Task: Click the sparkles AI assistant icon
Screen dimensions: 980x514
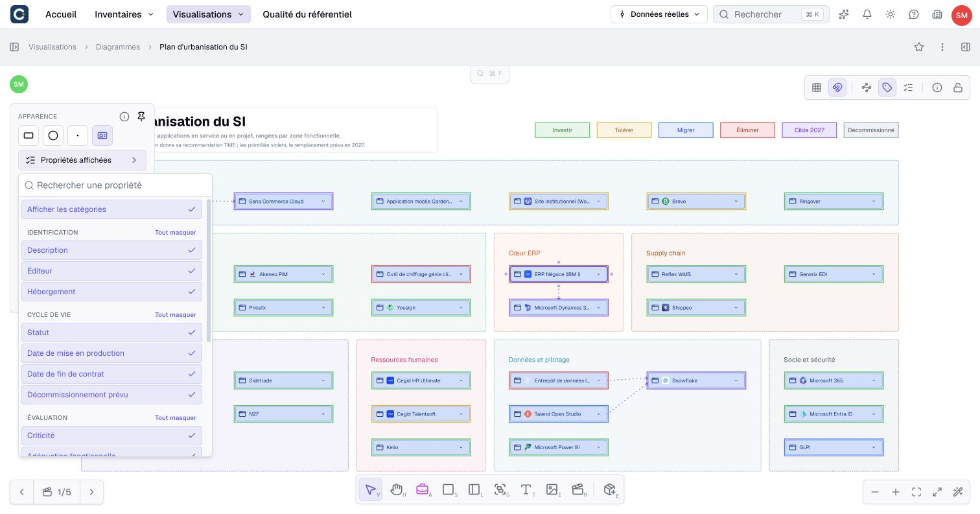Action: pos(844,14)
